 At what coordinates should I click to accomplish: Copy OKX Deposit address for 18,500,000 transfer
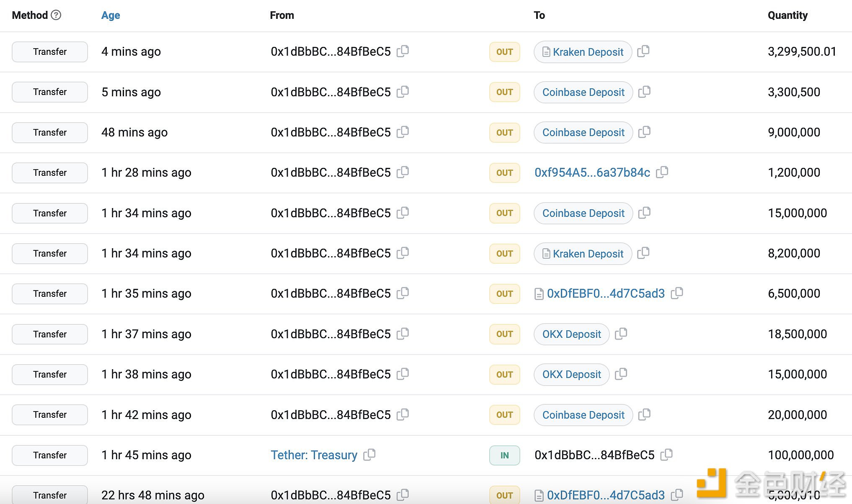click(621, 334)
